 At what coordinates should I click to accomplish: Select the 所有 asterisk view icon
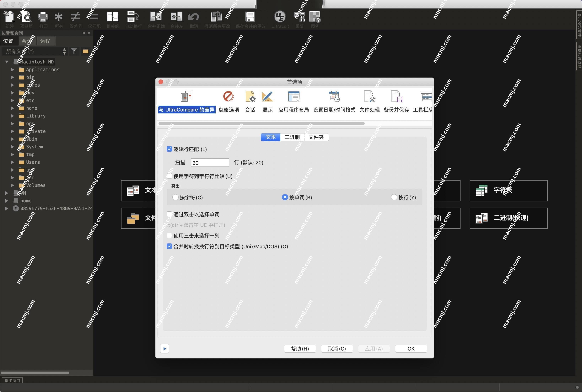(x=59, y=17)
